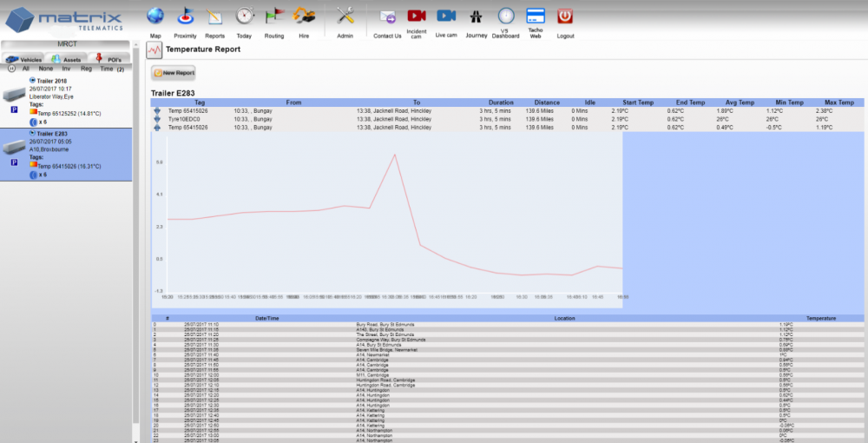This screenshot has height=443, width=868.
Task: Switch to the POI's tab
Action: [109, 59]
